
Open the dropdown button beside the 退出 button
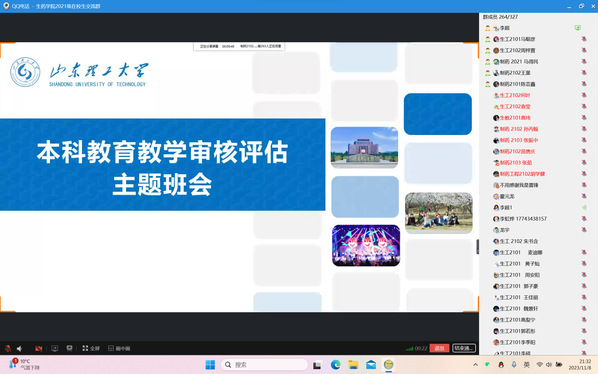pyautogui.click(x=464, y=348)
